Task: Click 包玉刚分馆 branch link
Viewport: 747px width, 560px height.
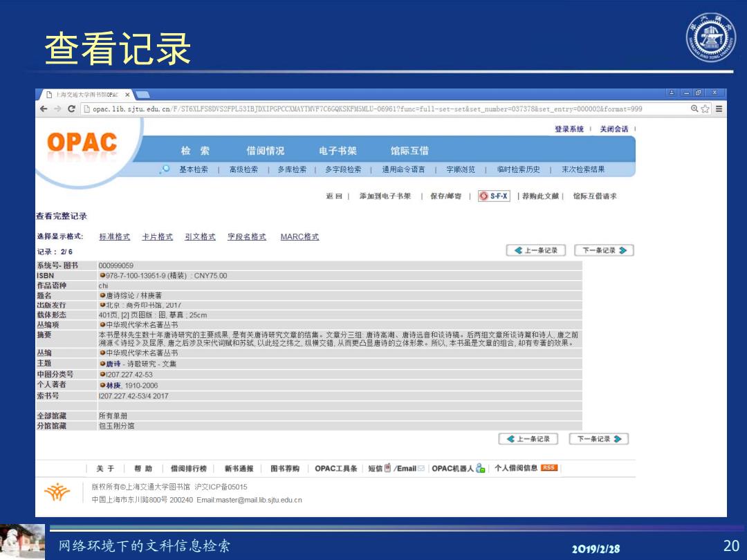Action: pyautogui.click(x=116, y=426)
